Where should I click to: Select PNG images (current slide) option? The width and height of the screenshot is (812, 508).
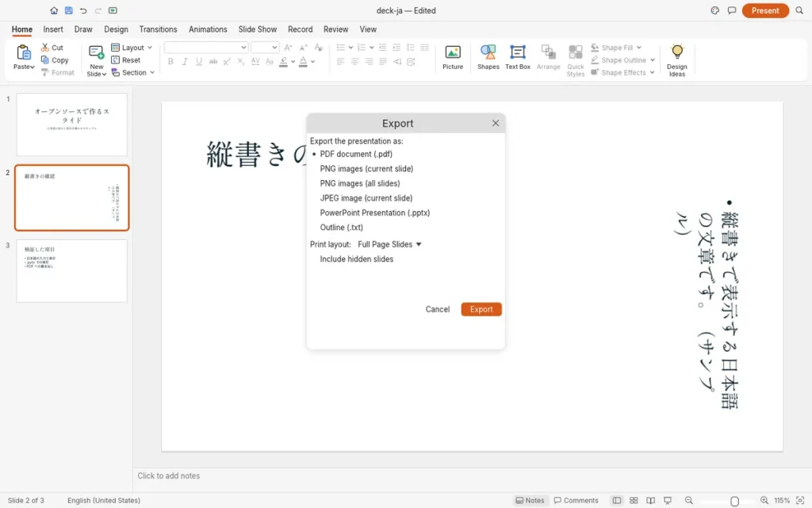(366, 168)
